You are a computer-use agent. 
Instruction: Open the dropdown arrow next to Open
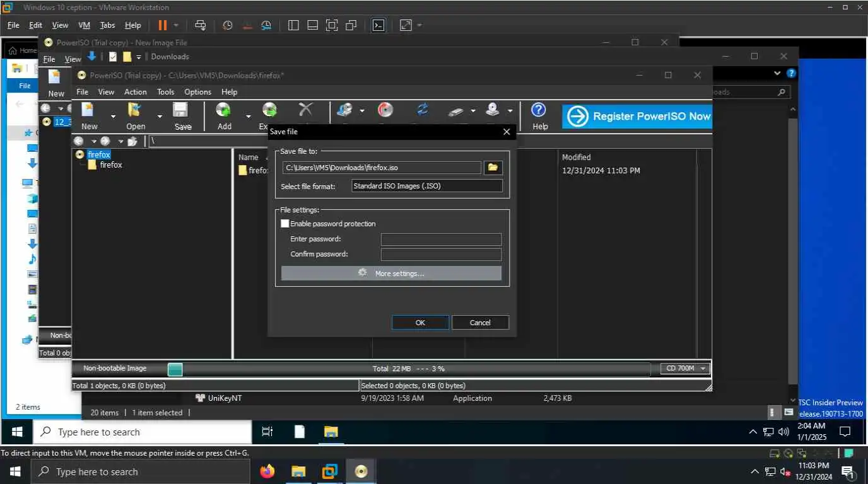click(159, 116)
